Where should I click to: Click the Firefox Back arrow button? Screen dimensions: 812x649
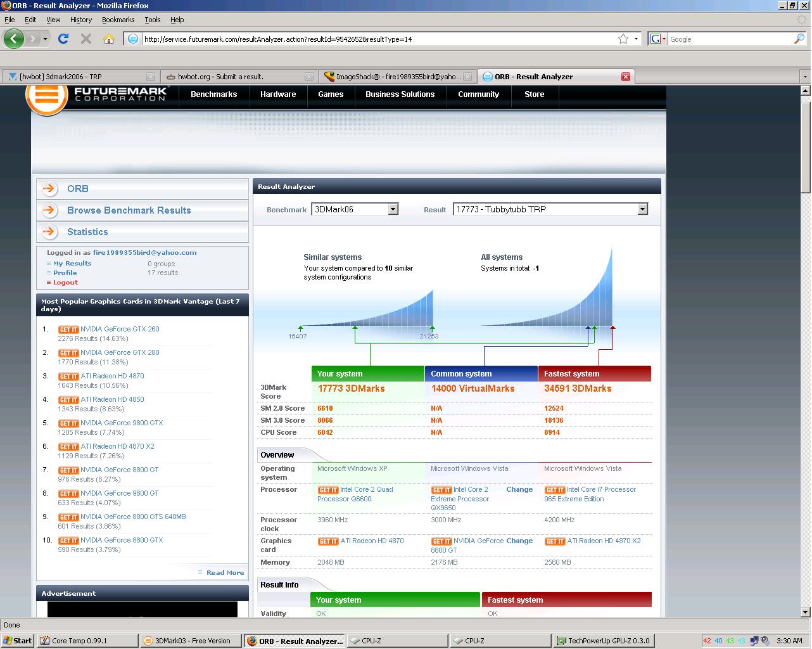click(14, 39)
